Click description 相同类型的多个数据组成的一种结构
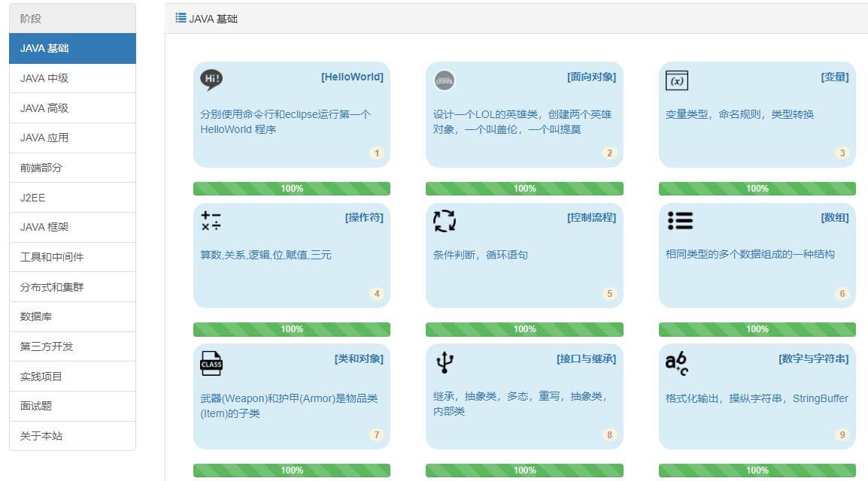The width and height of the screenshot is (868, 481). [x=750, y=254]
